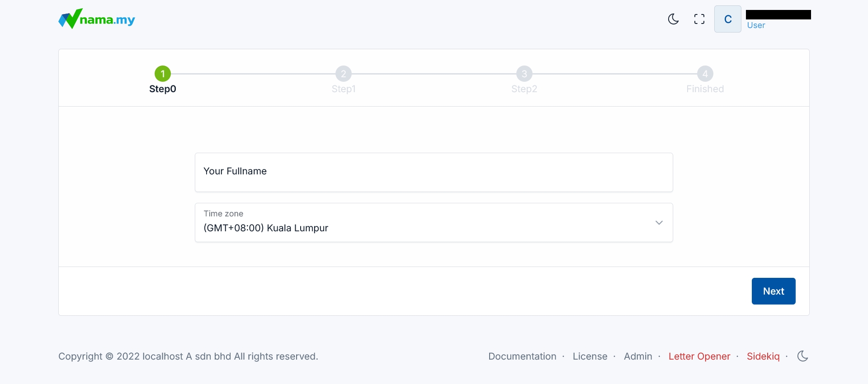Viewport: 868px width, 384px height.
Task: Select the Step0 circle numbered 1
Action: click(x=163, y=74)
